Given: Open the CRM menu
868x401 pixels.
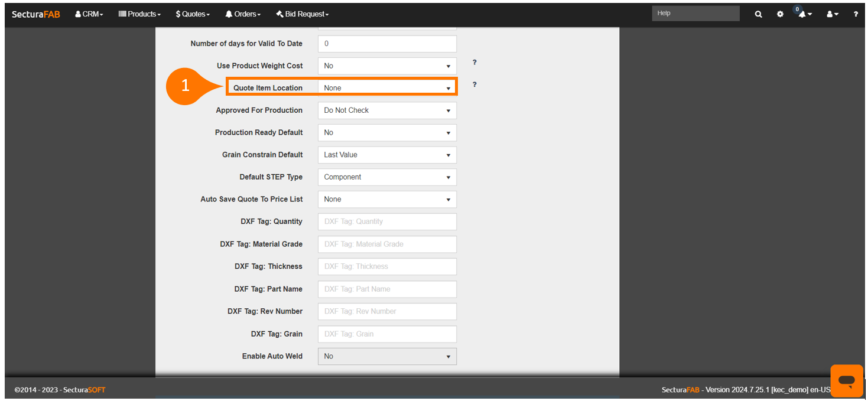Looking at the screenshot, I should pos(89,14).
